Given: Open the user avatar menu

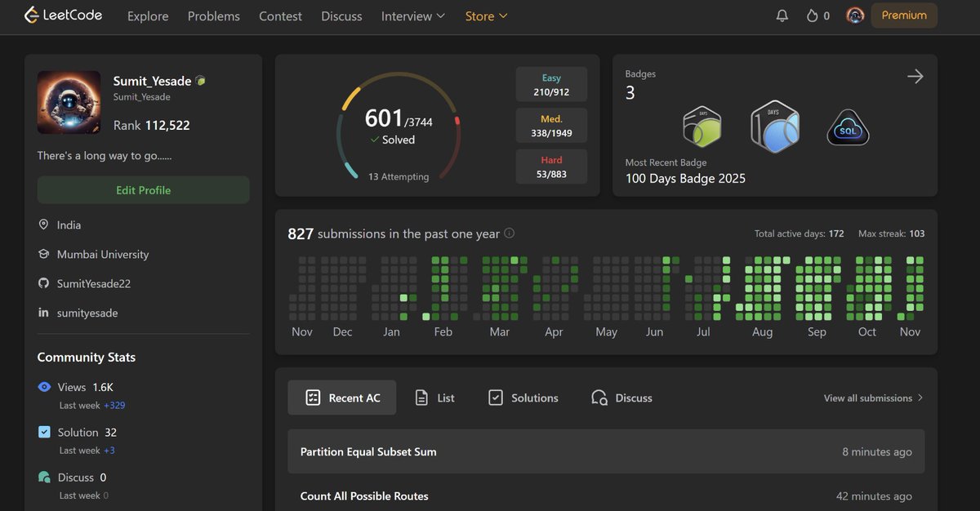Looking at the screenshot, I should tap(855, 16).
